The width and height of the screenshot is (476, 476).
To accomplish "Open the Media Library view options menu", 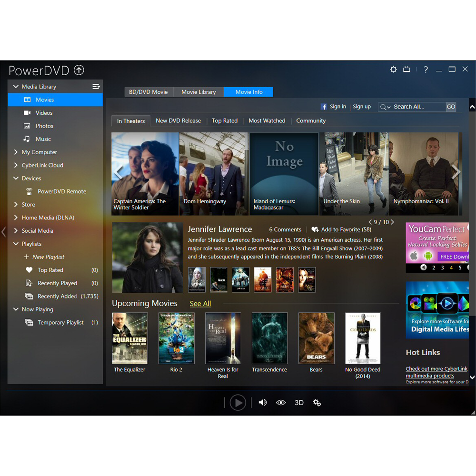I will [x=96, y=87].
